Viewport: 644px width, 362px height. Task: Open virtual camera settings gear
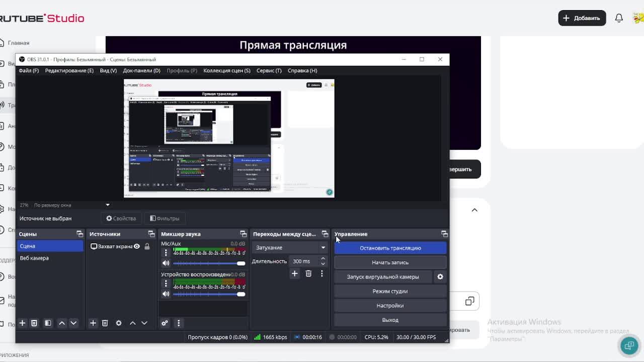click(440, 277)
